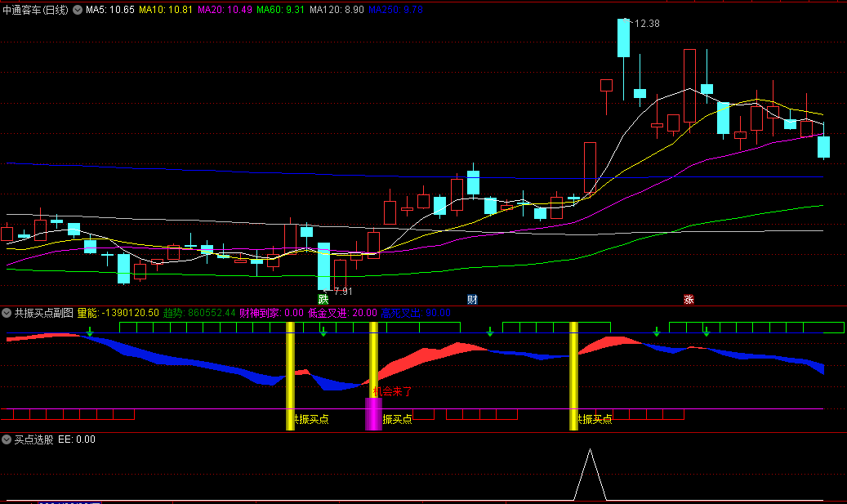Click the rightmost green down arrow signal
847x504 pixels.
707,332
